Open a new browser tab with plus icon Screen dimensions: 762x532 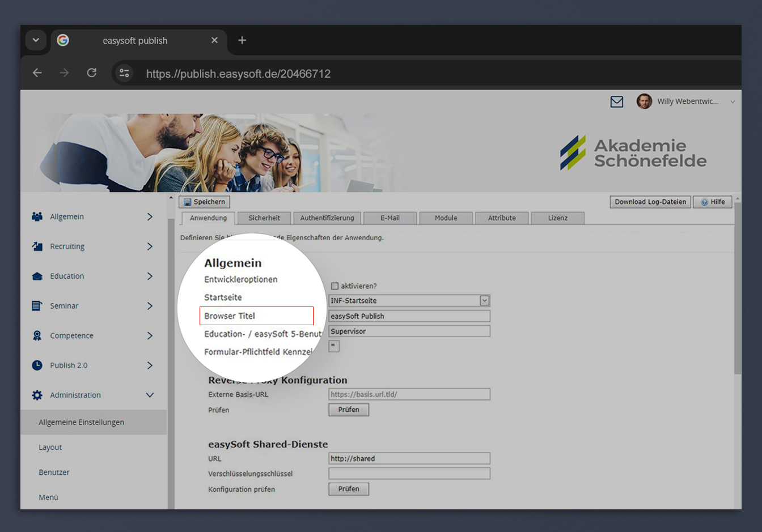pyautogui.click(x=242, y=40)
